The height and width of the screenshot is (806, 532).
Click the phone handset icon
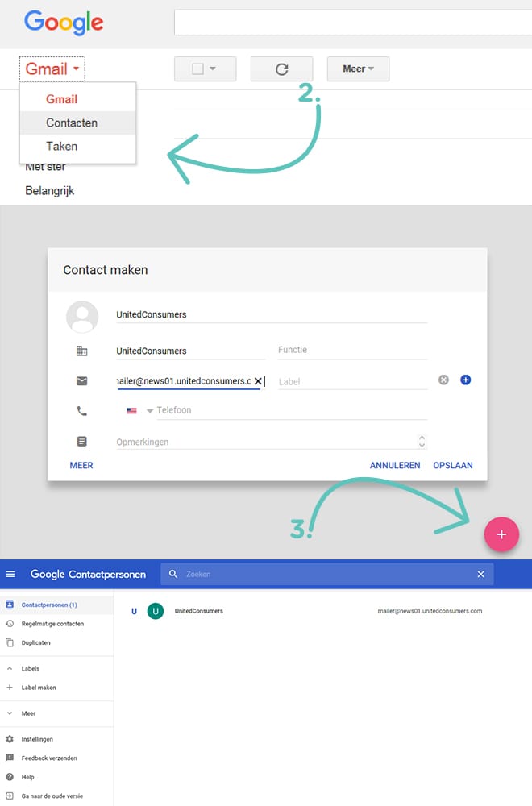[81, 411]
